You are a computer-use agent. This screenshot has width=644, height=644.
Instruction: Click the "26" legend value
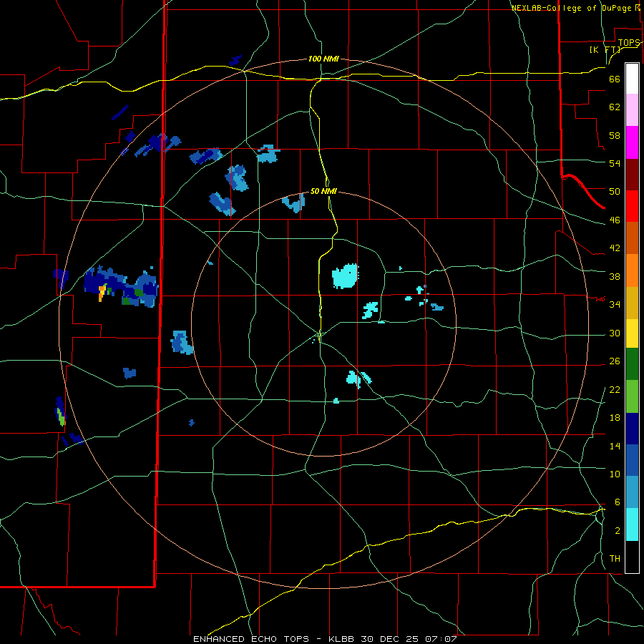coord(615,361)
